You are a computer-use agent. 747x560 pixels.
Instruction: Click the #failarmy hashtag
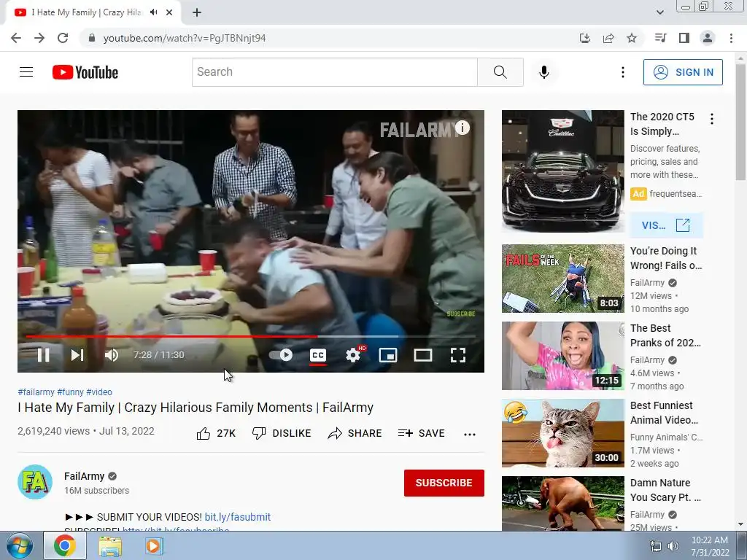point(36,392)
